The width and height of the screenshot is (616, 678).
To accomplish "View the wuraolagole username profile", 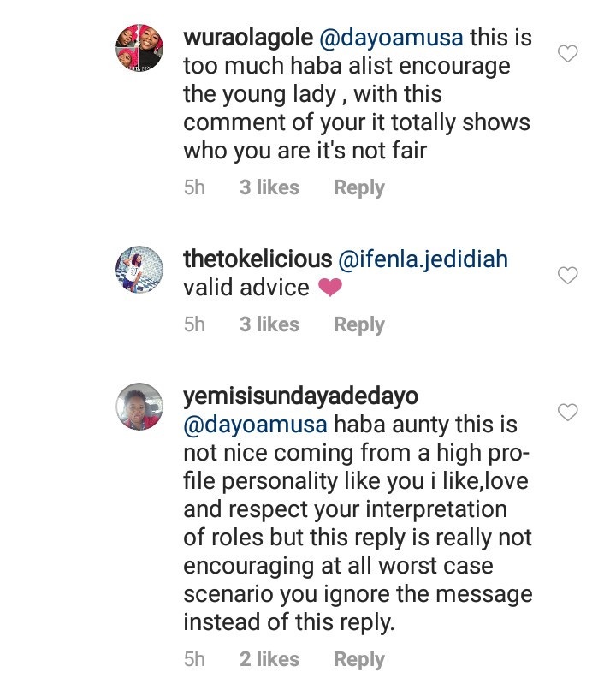I will 247,39.
